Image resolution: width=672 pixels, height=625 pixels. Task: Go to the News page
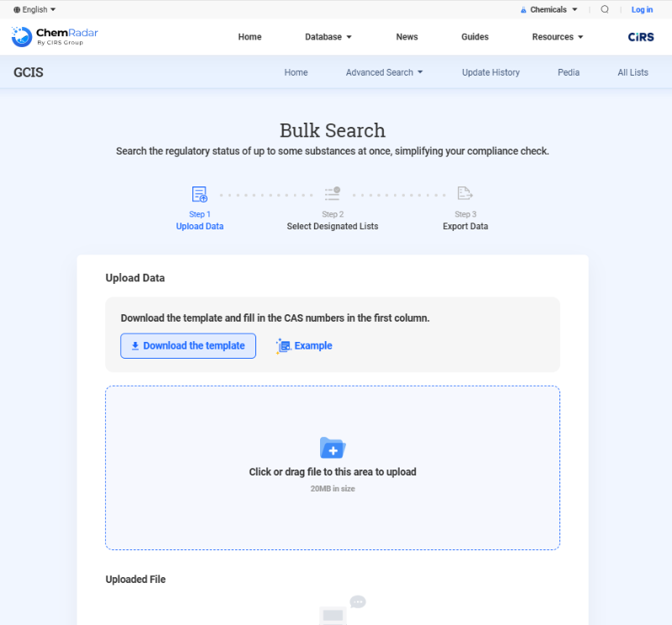pos(407,37)
